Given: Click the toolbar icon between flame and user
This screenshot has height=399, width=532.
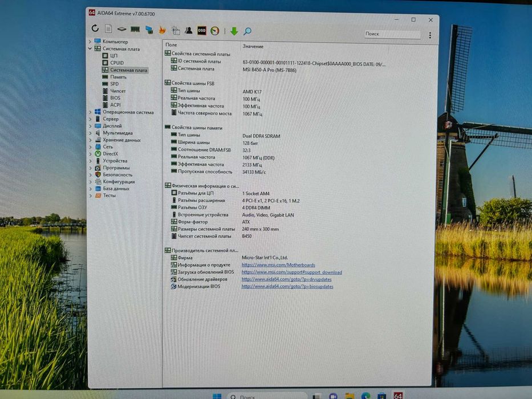Looking at the screenshot, I should (x=176, y=31).
